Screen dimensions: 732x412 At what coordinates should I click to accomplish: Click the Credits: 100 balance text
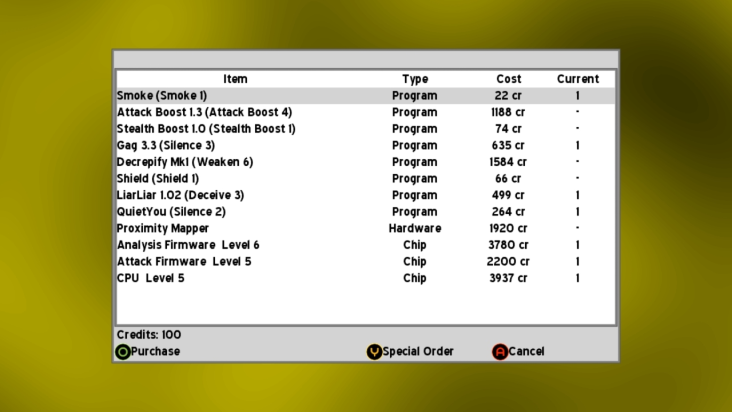(149, 335)
